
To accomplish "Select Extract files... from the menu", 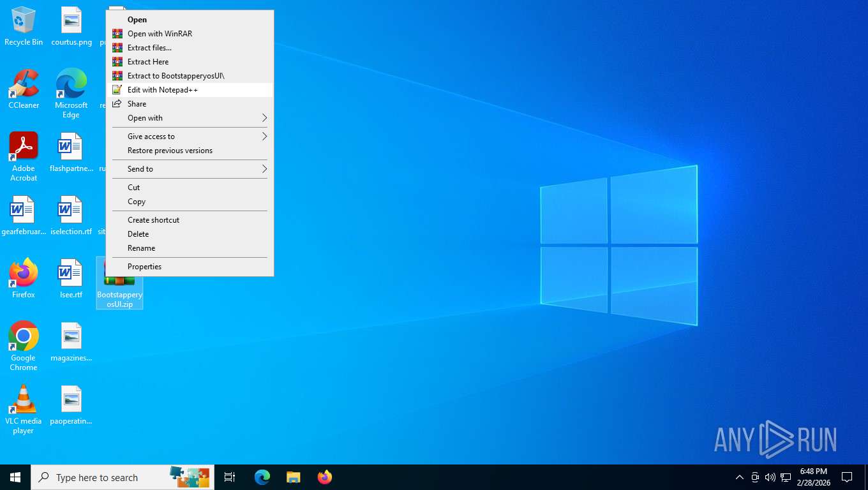I will 190,48.
